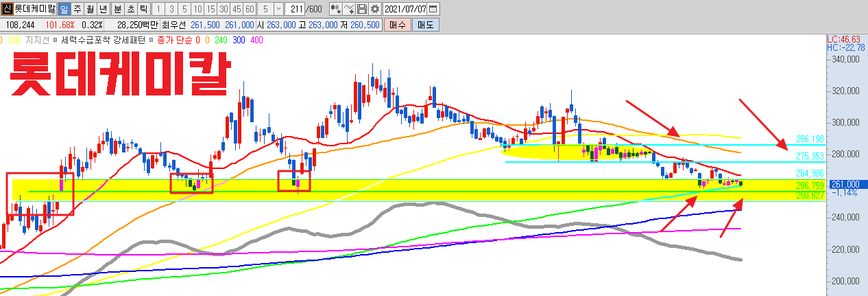Click the 286,198 level label
This screenshot has height=296, width=868.
click(810, 138)
